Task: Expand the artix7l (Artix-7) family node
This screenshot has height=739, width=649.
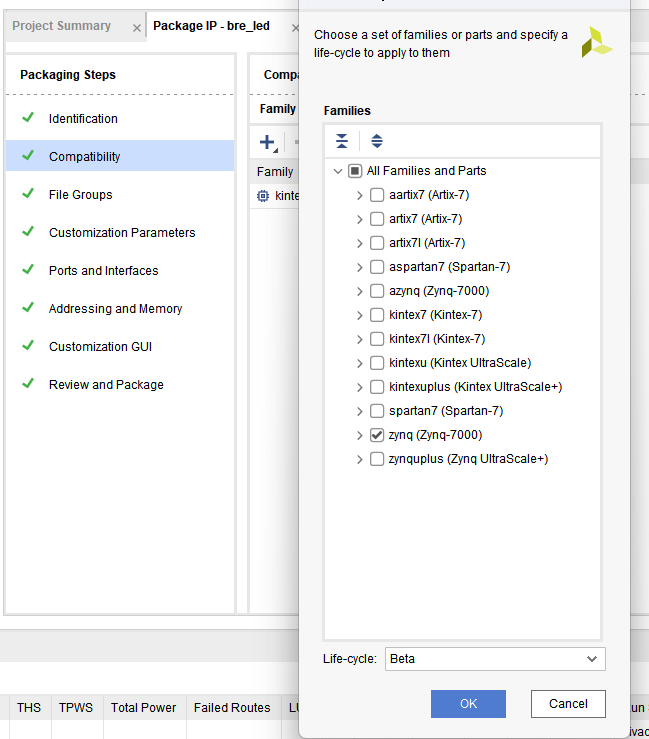Action: (x=360, y=243)
